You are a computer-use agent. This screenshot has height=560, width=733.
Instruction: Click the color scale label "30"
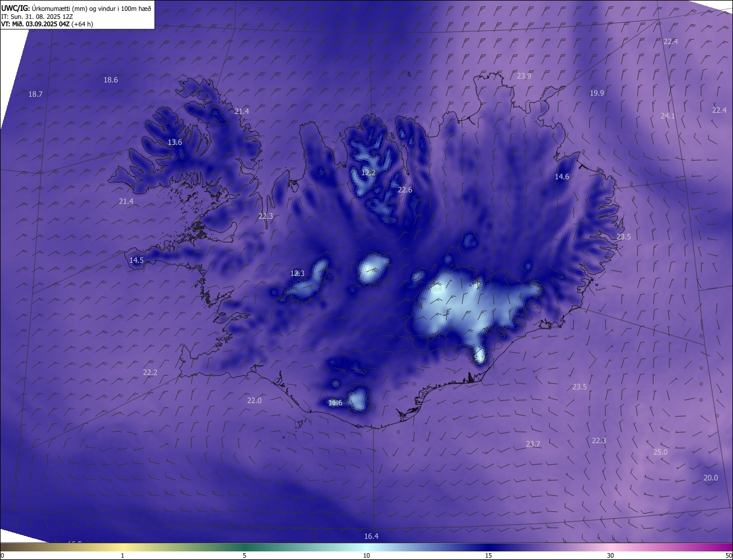(x=610, y=555)
